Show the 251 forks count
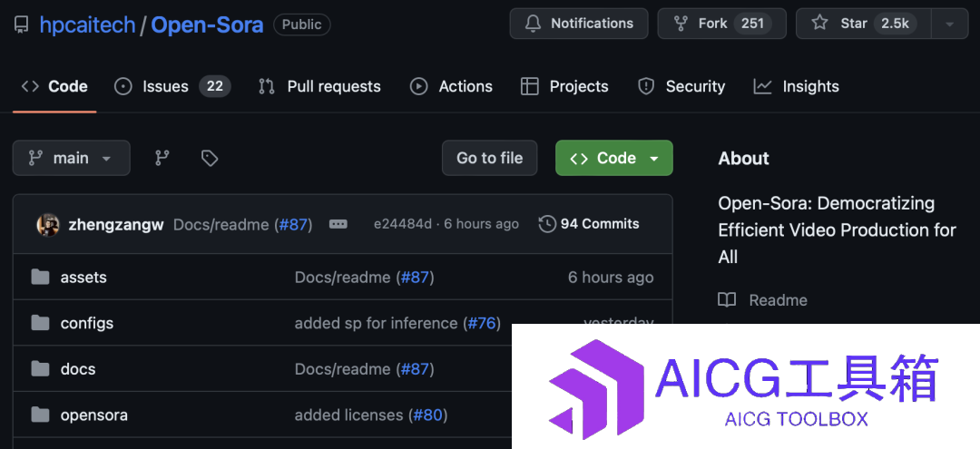This screenshot has width=980, height=449. pos(752,24)
